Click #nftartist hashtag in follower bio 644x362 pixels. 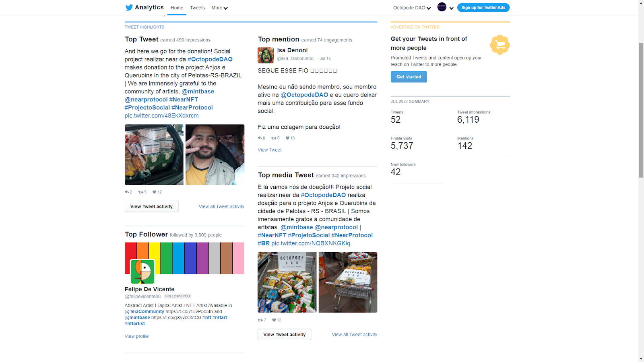point(135,324)
